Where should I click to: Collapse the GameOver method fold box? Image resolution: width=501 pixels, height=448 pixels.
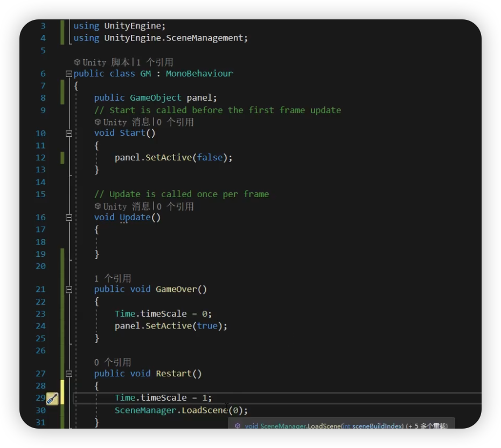click(69, 289)
